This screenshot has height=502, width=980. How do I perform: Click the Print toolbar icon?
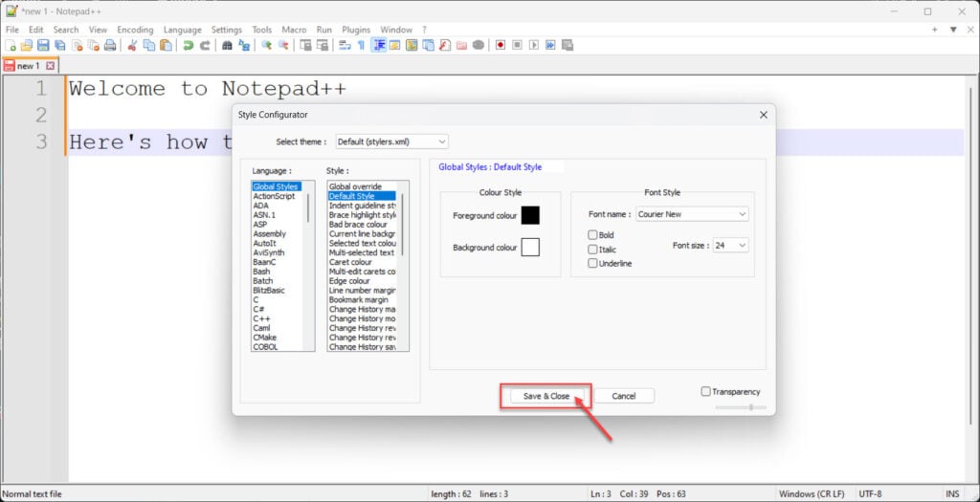[x=109, y=45]
